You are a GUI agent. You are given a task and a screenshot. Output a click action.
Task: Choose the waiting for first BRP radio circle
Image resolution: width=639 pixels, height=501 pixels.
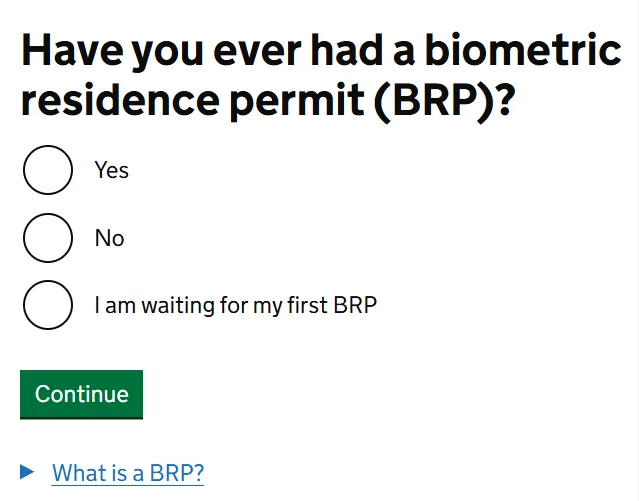point(47,305)
